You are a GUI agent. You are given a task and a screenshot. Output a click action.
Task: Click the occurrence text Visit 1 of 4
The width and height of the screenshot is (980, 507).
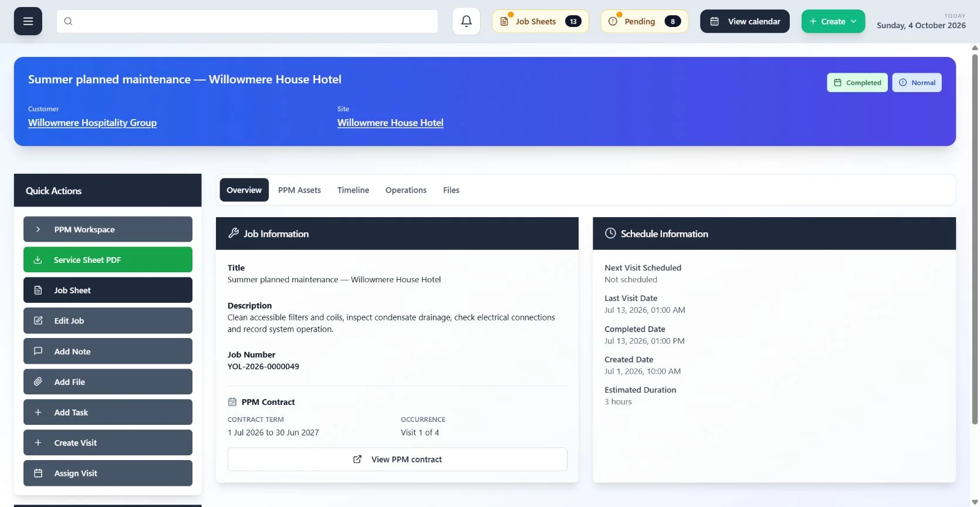[x=420, y=432]
